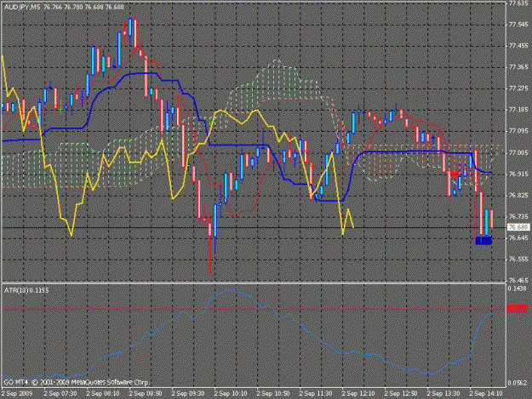Click the 2 Sep 10:10 time label

[231, 394]
